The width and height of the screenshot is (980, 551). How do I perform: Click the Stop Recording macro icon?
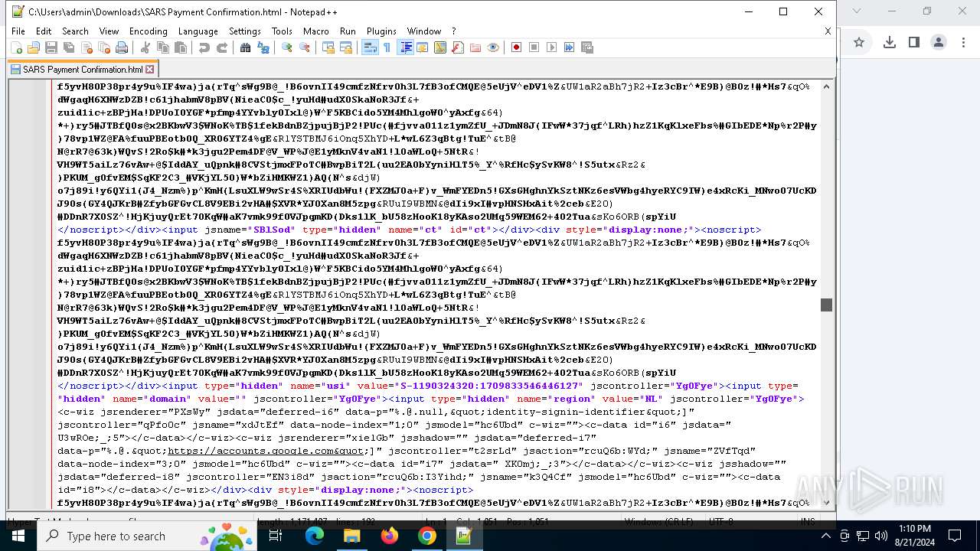[x=534, y=47]
